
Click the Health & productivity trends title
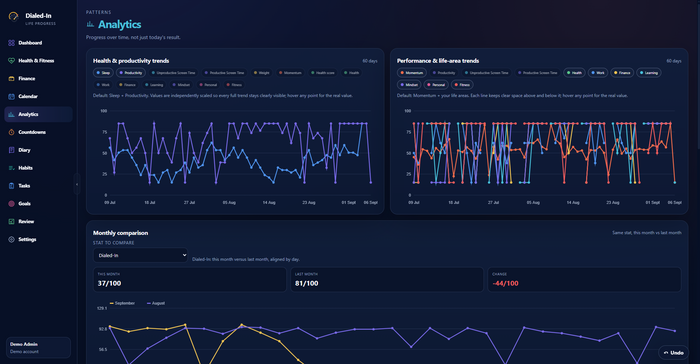(x=131, y=61)
